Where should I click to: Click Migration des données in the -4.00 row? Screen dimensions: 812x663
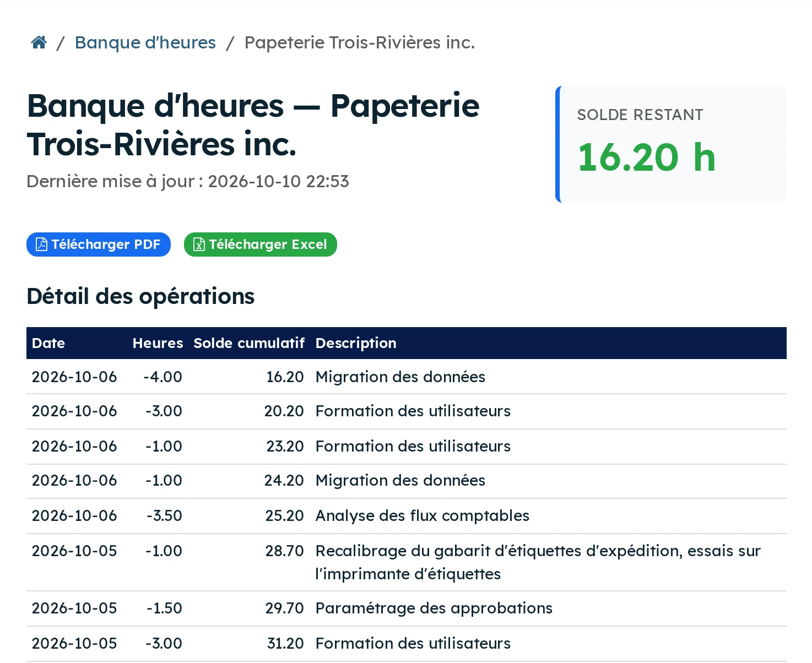tap(400, 377)
